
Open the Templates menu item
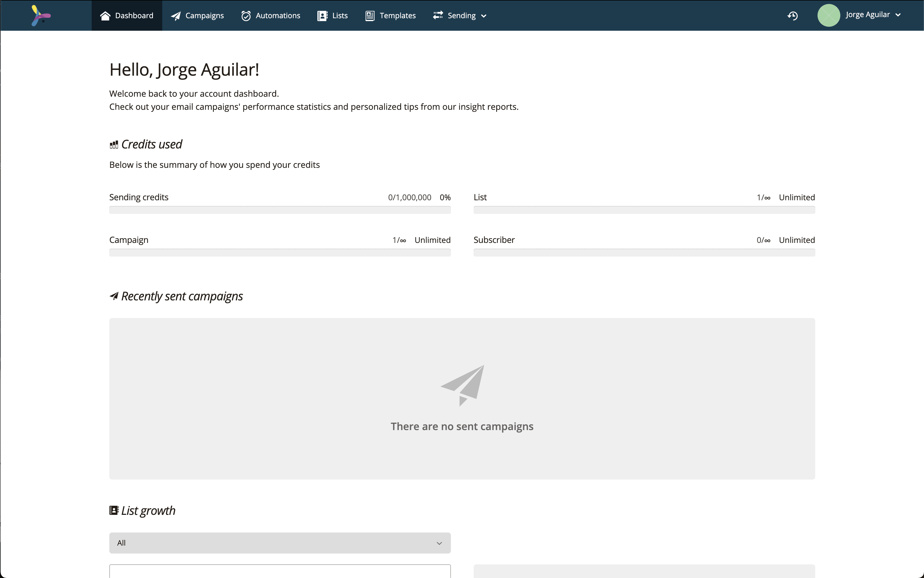pos(391,15)
